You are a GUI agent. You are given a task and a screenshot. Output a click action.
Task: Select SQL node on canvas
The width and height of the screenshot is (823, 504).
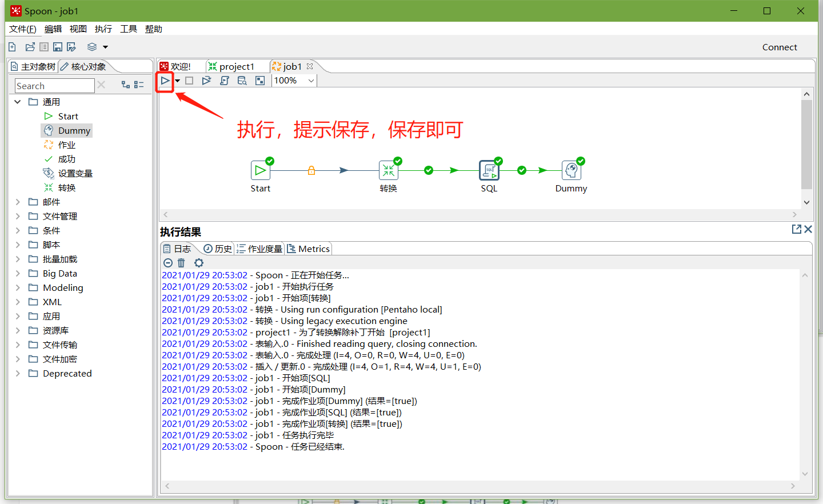pos(489,170)
